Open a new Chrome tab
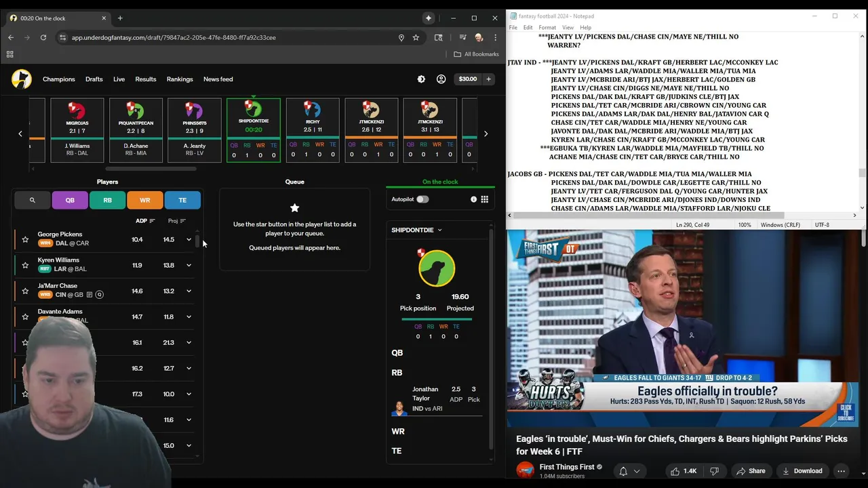868x488 pixels. (x=120, y=18)
